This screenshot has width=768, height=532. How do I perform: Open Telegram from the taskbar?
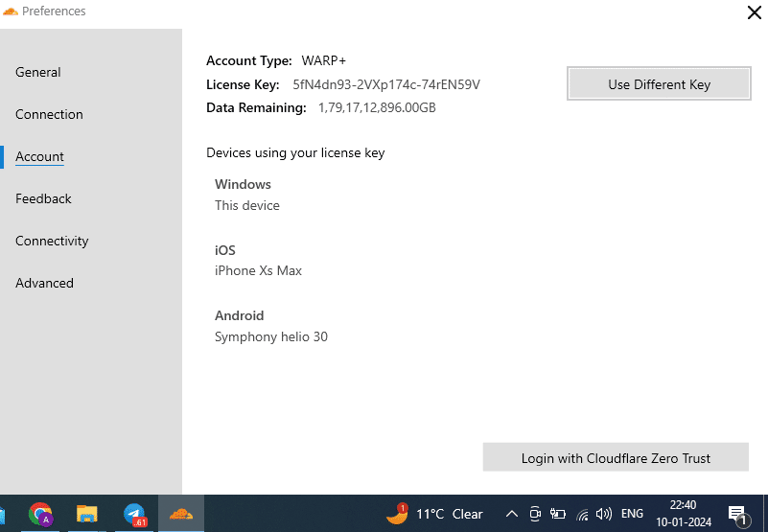pyautogui.click(x=134, y=514)
